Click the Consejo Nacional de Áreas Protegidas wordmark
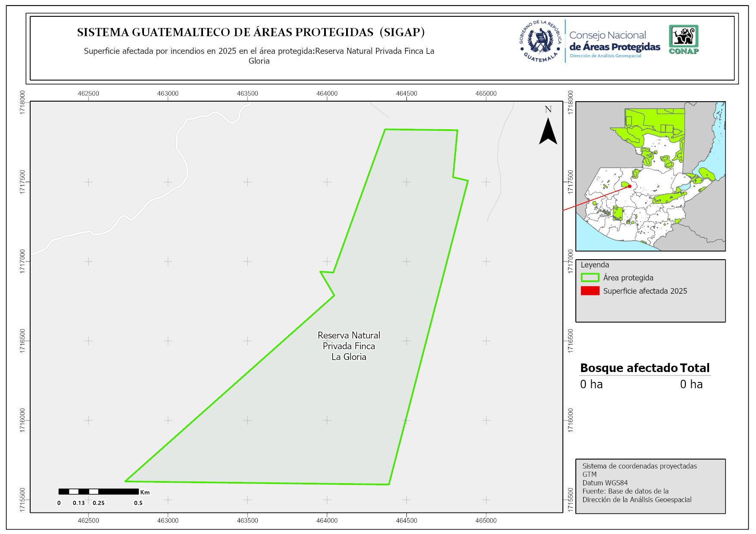The width and height of the screenshot is (756, 534). [614, 41]
